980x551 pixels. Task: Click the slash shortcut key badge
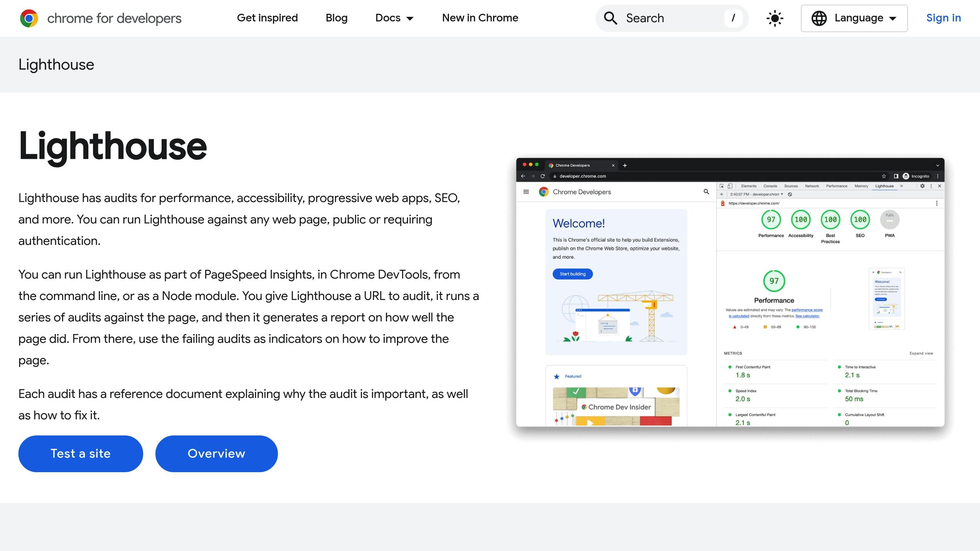pyautogui.click(x=733, y=18)
